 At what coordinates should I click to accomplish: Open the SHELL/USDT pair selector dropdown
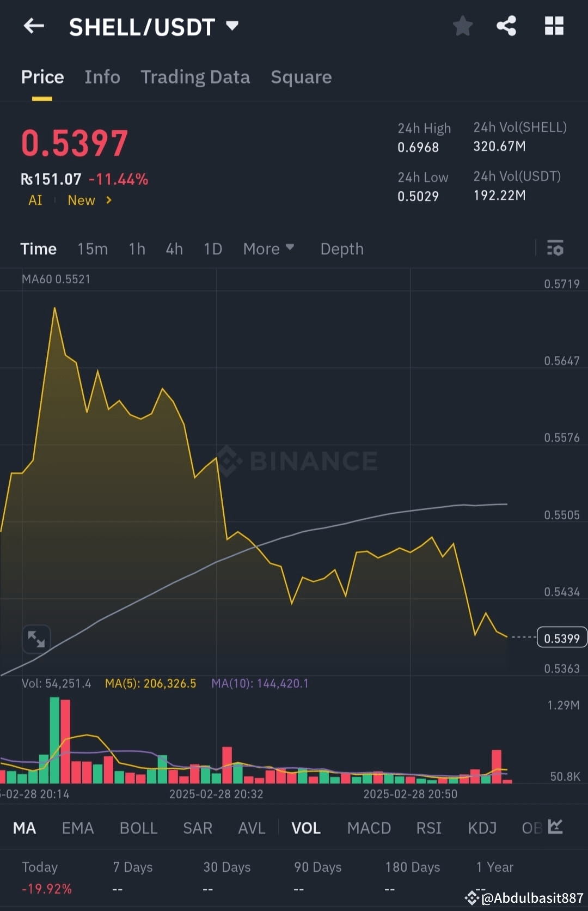click(232, 26)
